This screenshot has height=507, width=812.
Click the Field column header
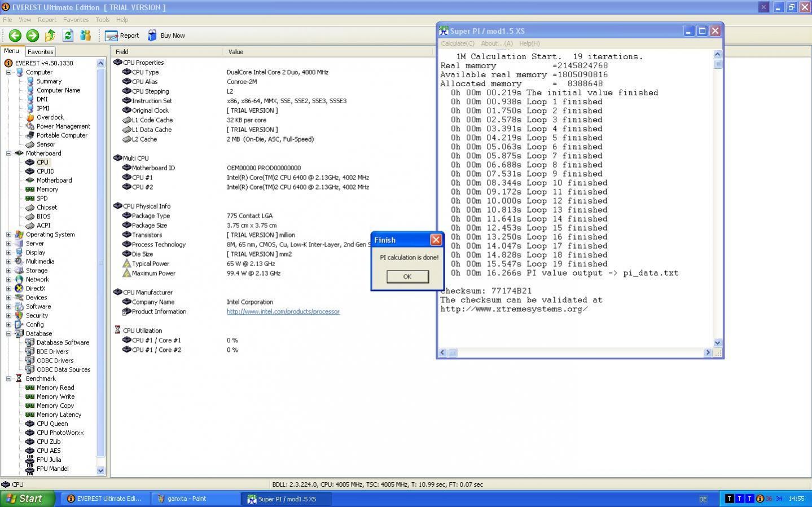tap(168, 52)
